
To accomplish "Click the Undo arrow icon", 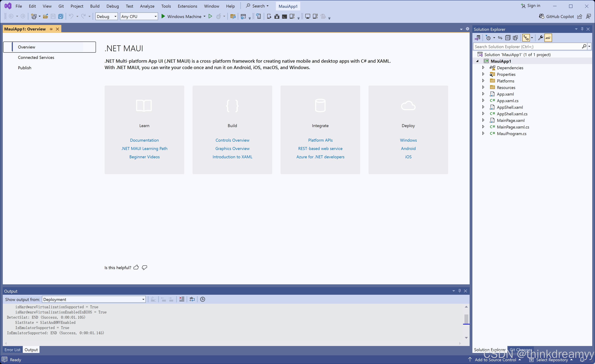I will tap(71, 16).
